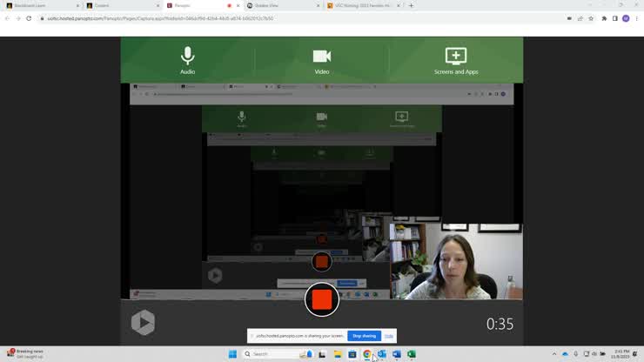Open the Audio source settings
Screen dimensions: 644x362
[187, 60]
